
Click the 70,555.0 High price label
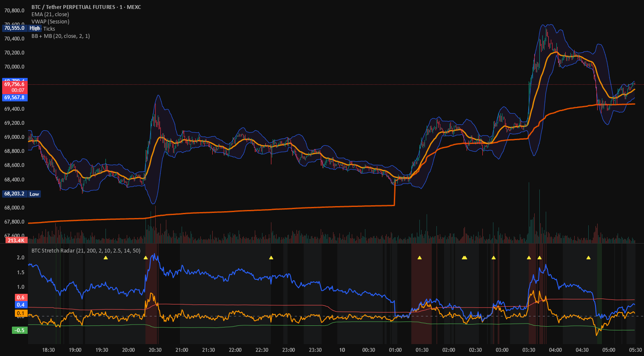click(21, 28)
